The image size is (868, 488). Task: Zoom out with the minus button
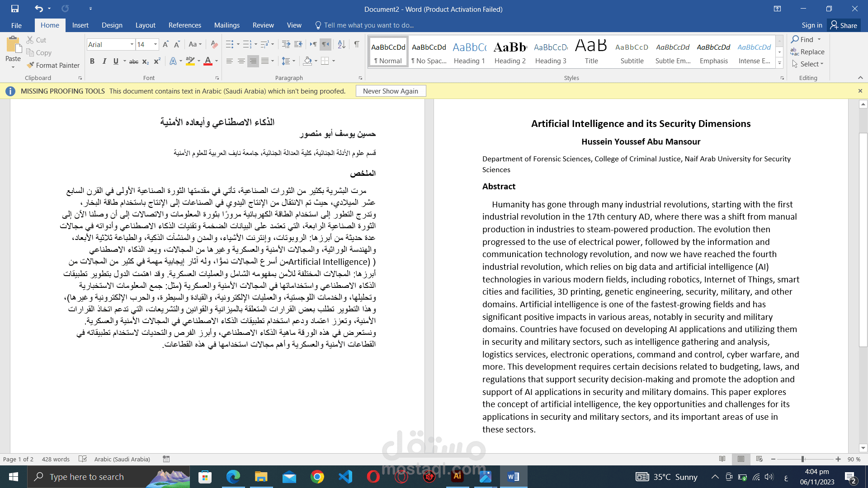click(x=774, y=459)
